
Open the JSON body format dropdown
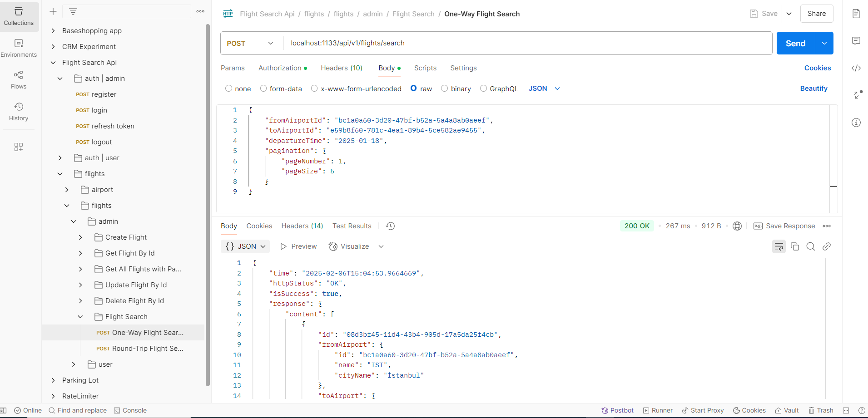pyautogui.click(x=544, y=89)
